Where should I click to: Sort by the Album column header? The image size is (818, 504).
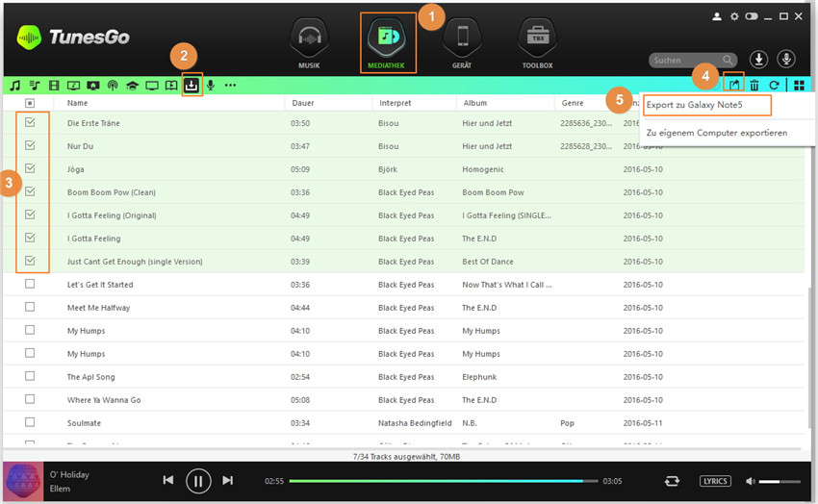click(474, 103)
